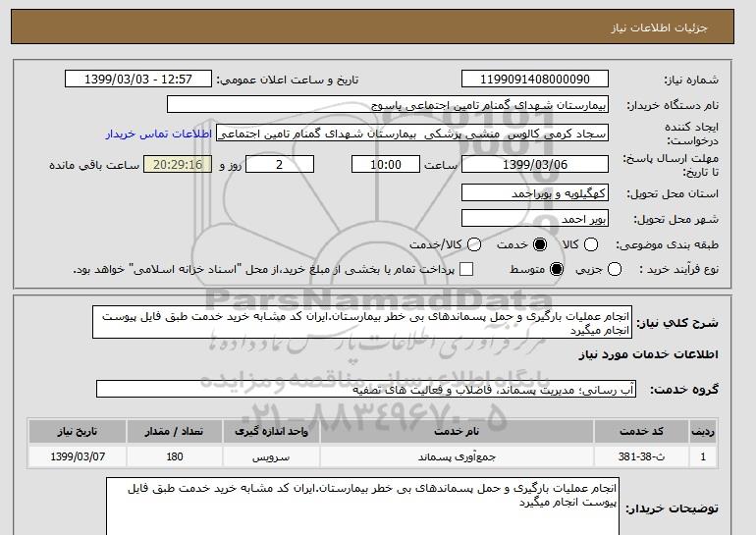
Task: Select the خدمت radio button
Action: [x=540, y=244]
